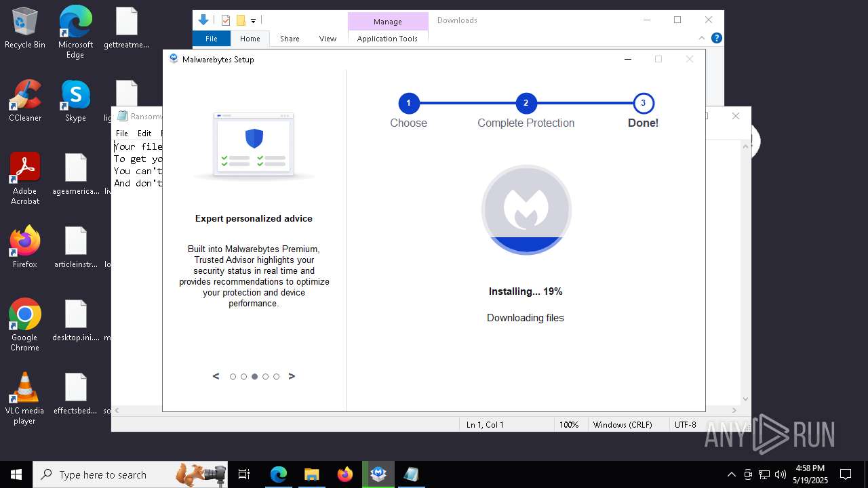Click the Properties quick access icon in Explorer
868x488 pixels.
point(226,20)
